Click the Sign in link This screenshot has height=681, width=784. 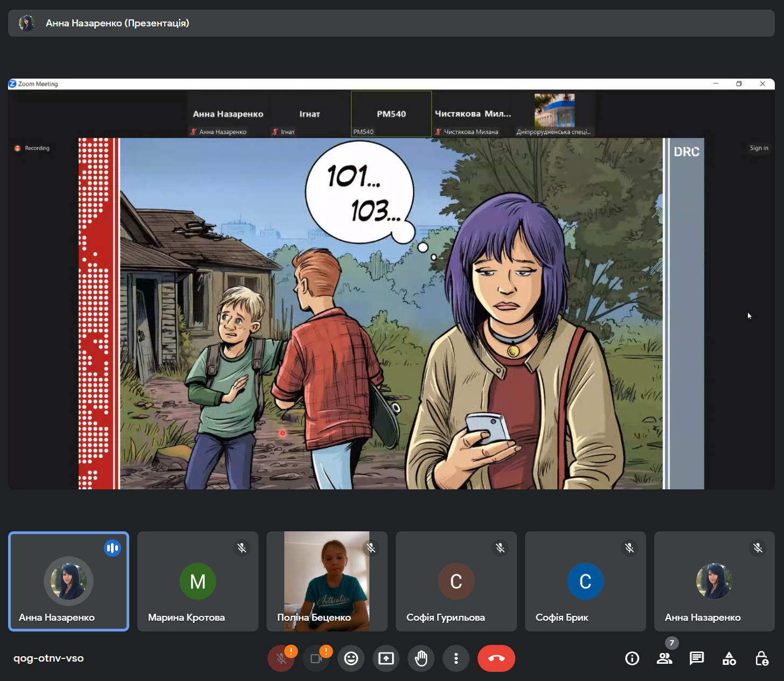point(759,148)
